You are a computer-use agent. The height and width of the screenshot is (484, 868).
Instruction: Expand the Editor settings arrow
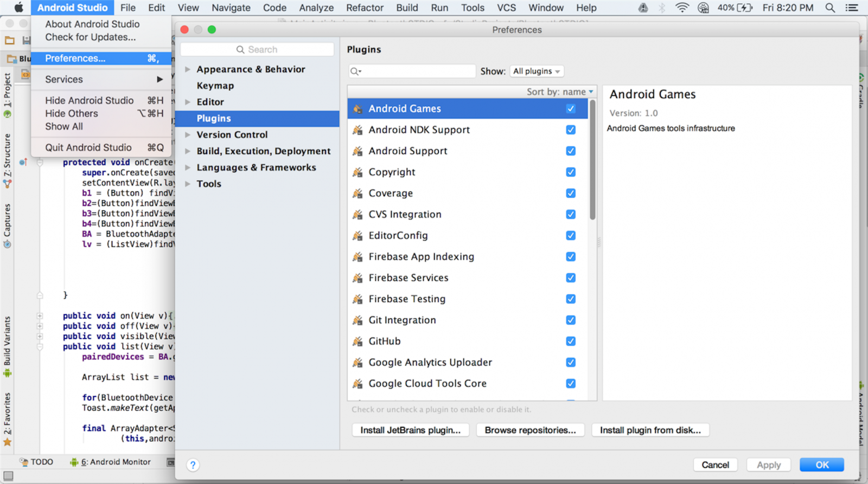[188, 102]
